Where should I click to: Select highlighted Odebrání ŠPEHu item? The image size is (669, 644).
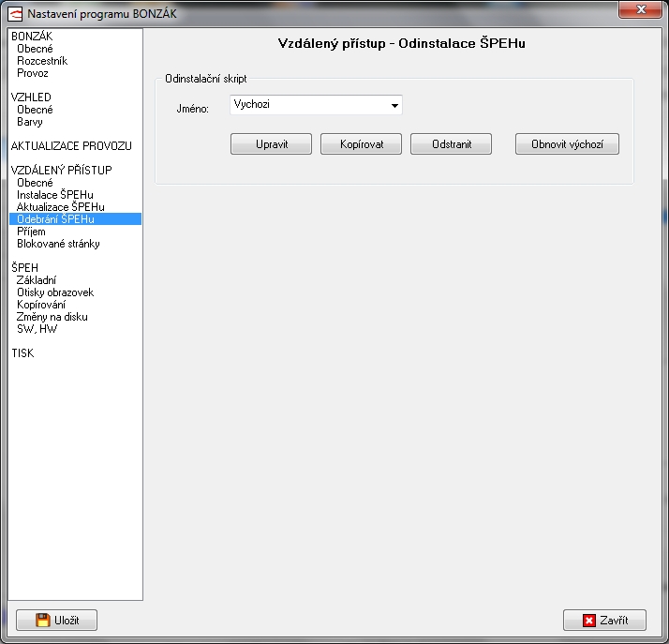click(76, 219)
